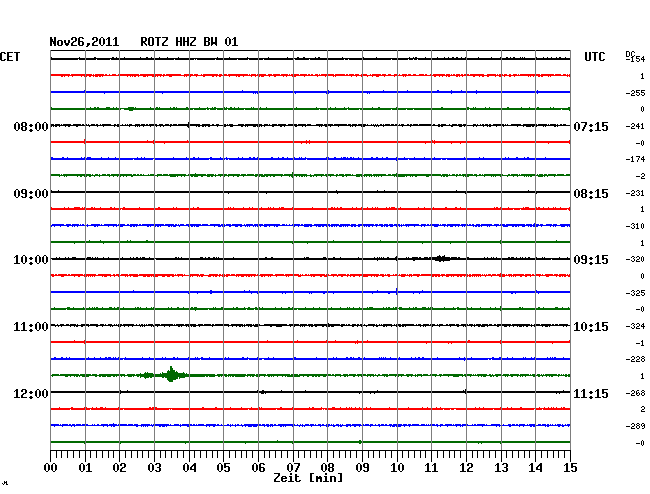Click the date label Nov26,2011
The image size is (650, 494).
pyautogui.click(x=84, y=42)
